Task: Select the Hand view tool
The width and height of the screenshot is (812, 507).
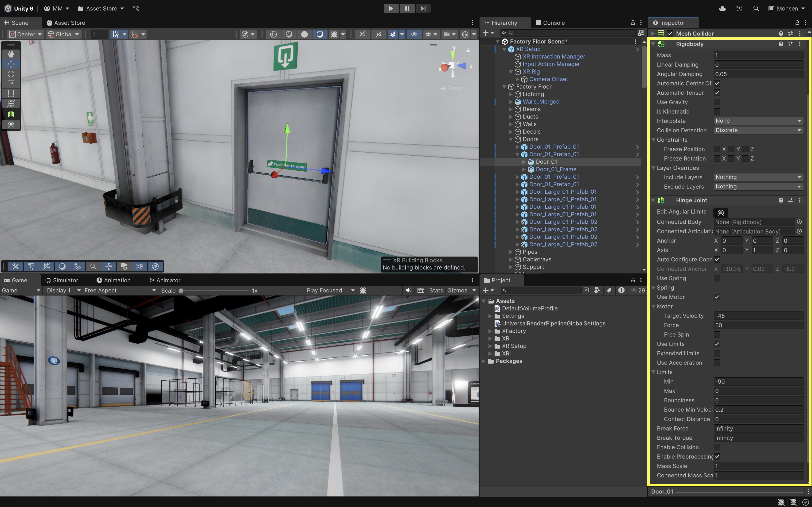Action: (x=11, y=54)
